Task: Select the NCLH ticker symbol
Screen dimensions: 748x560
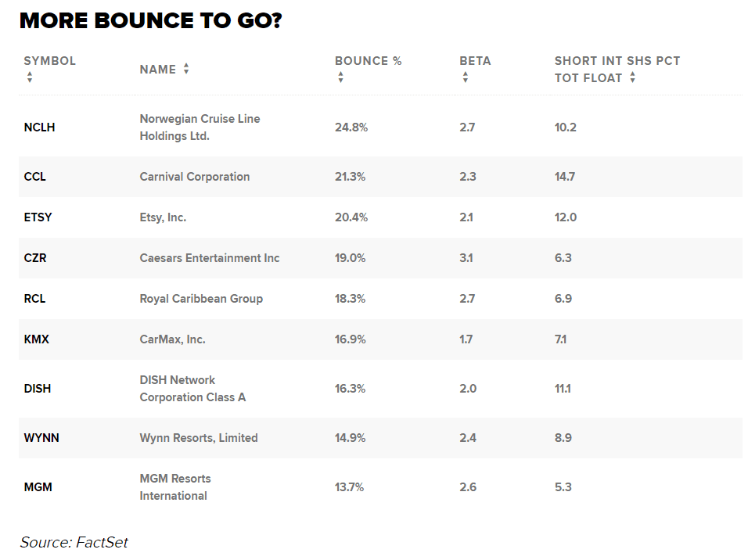Action: [x=39, y=127]
